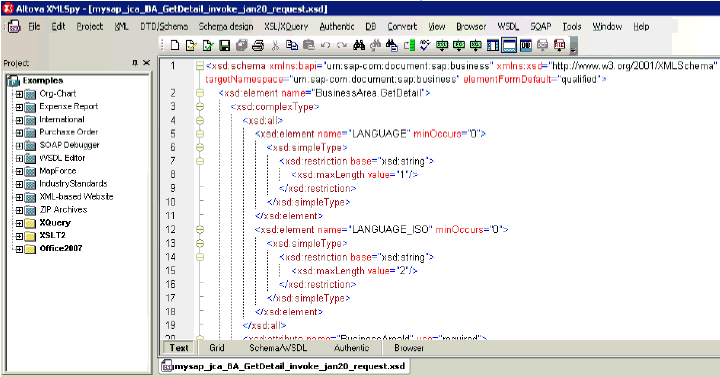Print using the printer toolbar icon
This screenshot has height=377, width=720.
[x=258, y=45]
